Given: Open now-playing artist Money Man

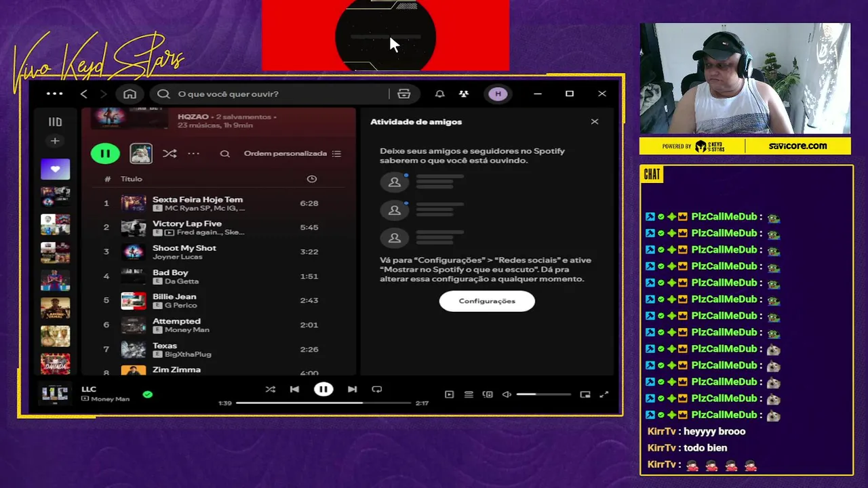Looking at the screenshot, I should (x=110, y=399).
